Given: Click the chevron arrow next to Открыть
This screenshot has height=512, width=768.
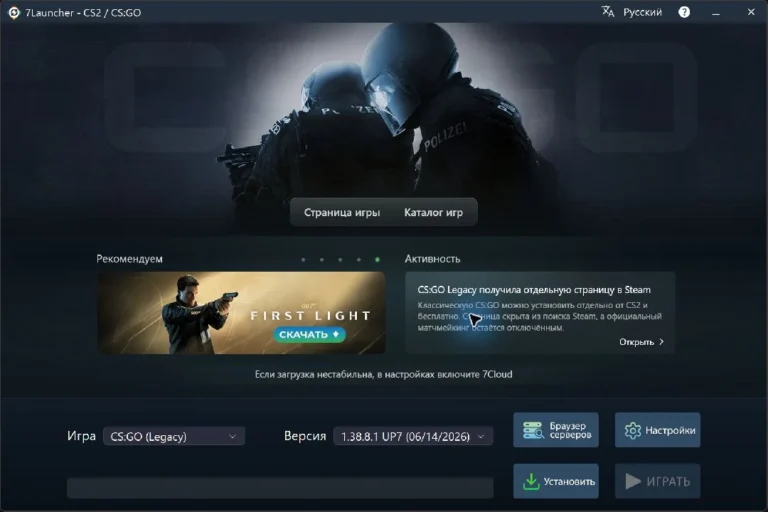Looking at the screenshot, I should point(662,341).
